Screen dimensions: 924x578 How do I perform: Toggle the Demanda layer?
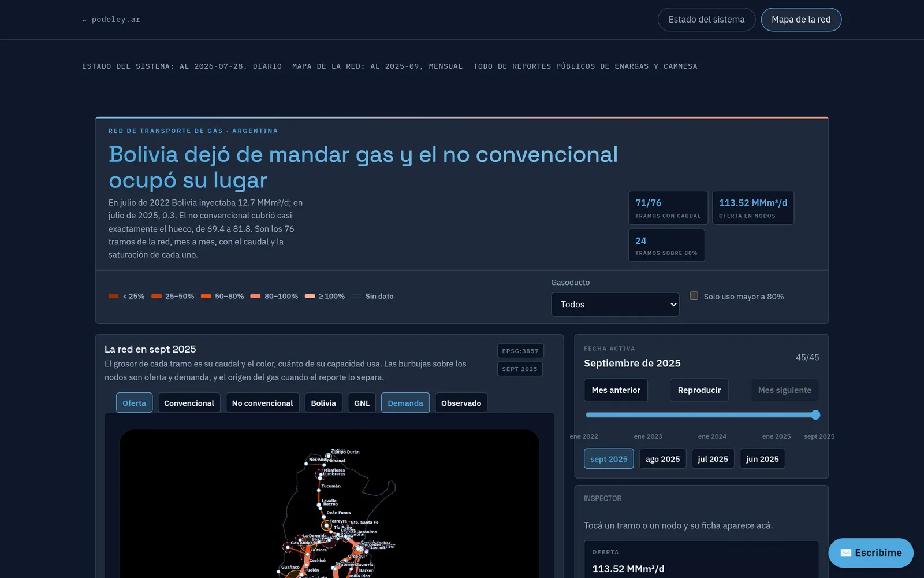tap(405, 403)
